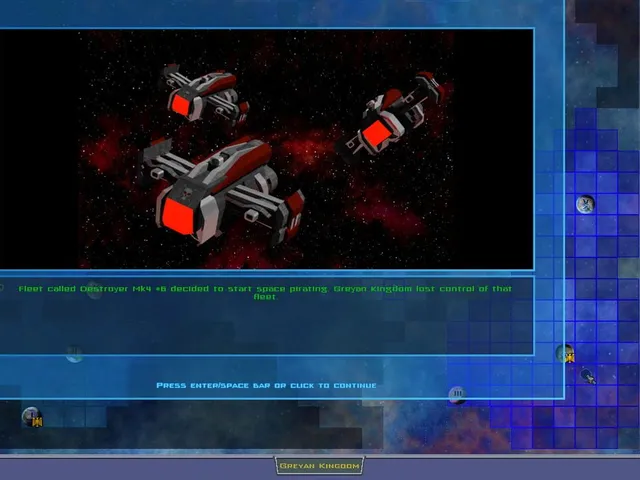640x480 pixels.
Task: Select the pirate ship on the right
Action: point(393,114)
